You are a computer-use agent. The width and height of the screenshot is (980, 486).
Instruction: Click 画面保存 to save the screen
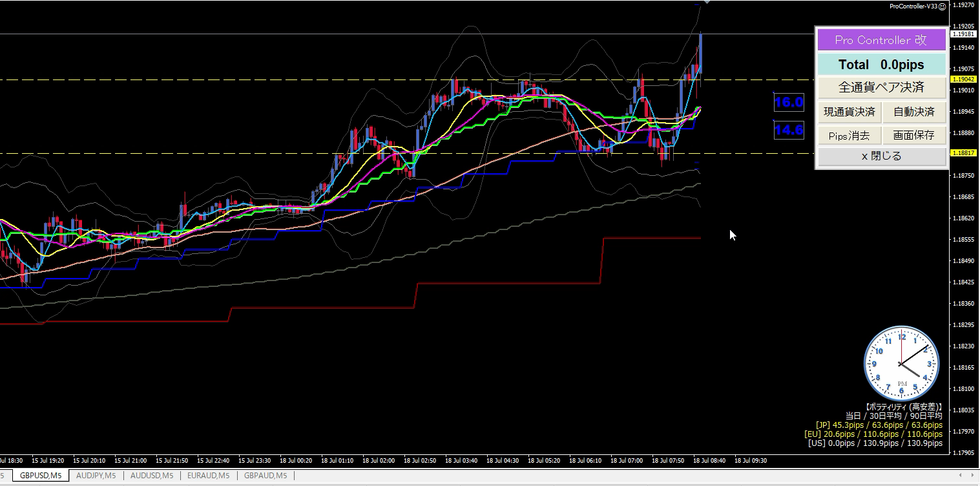tap(914, 136)
